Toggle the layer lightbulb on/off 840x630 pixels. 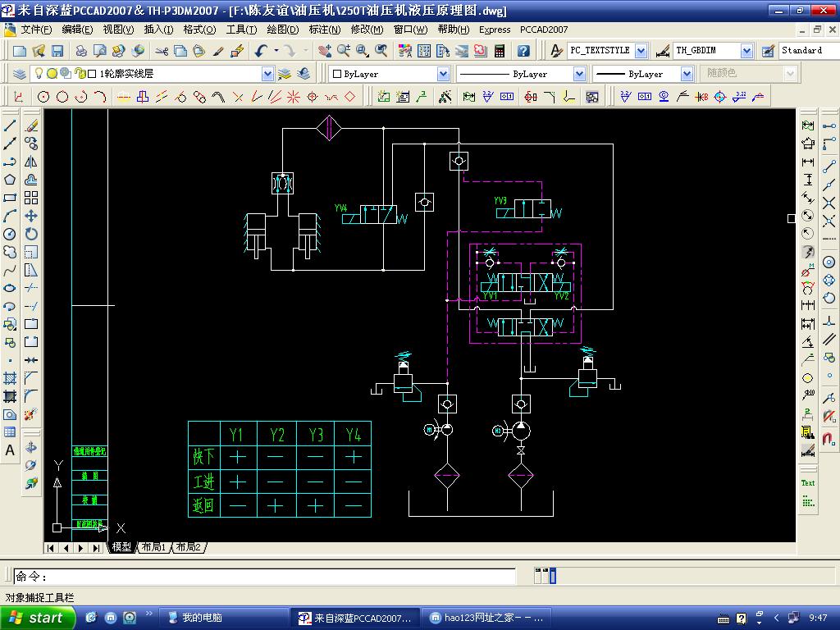tap(39, 73)
